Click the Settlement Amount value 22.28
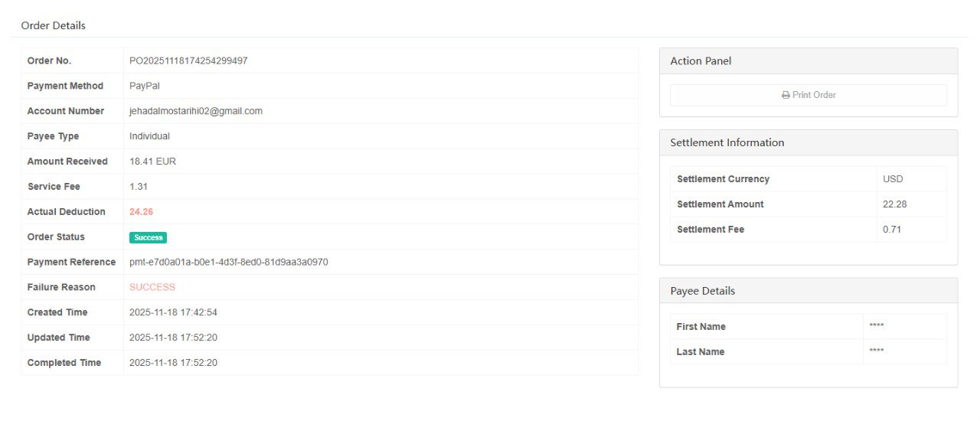Viewport: 980px width, 421px height. (894, 204)
